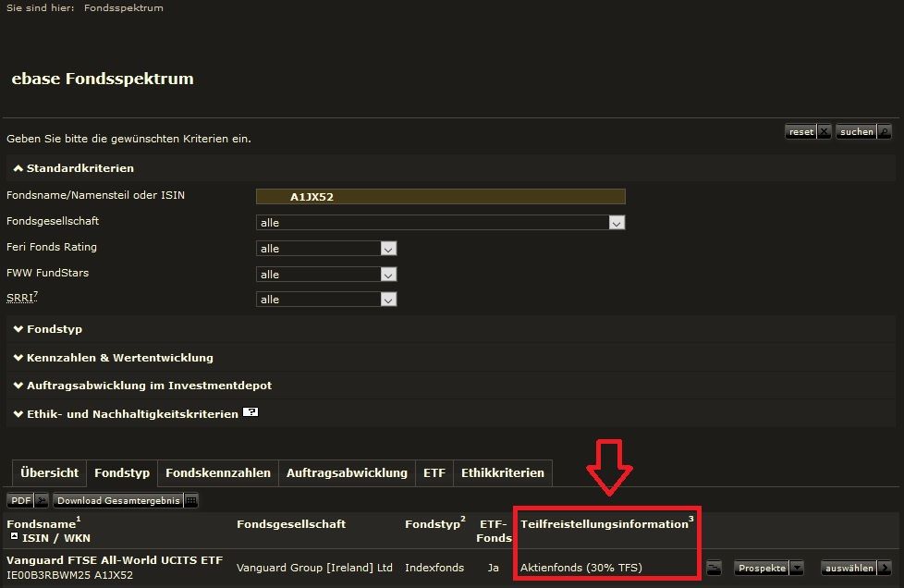The image size is (904, 588).
Task: Open the SRRI dropdown
Action: (x=388, y=300)
